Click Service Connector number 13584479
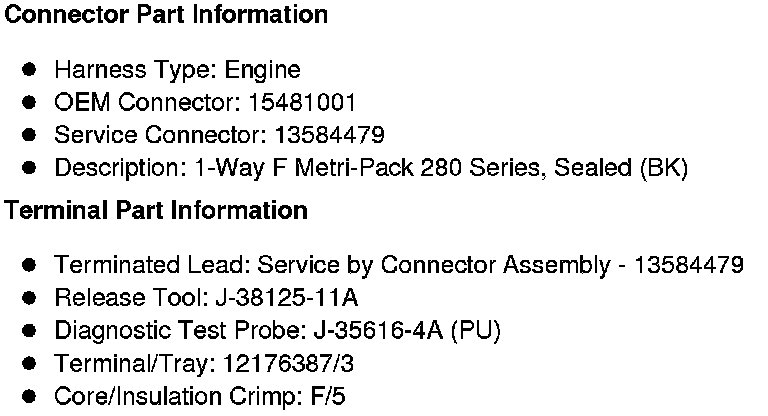The width and height of the screenshot is (768, 416). coord(330,135)
